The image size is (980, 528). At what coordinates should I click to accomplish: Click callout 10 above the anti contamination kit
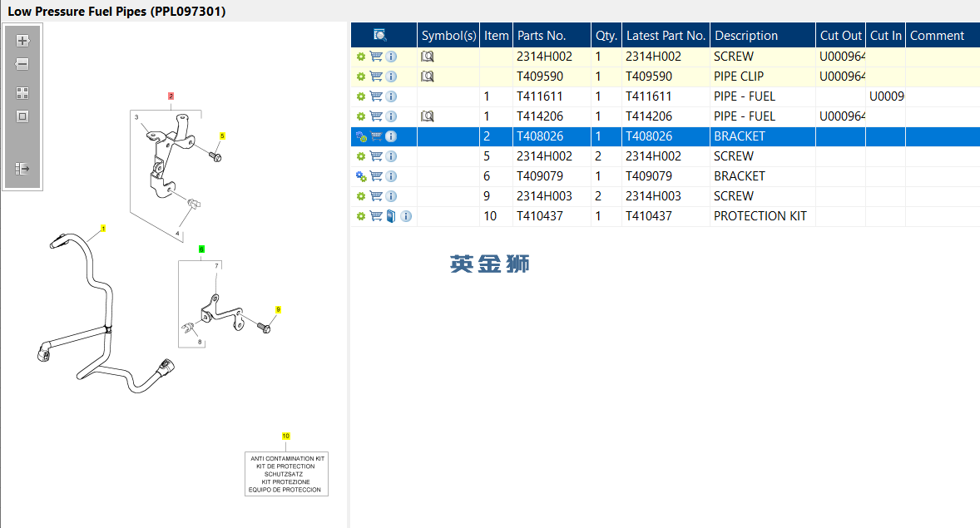pyautogui.click(x=285, y=437)
